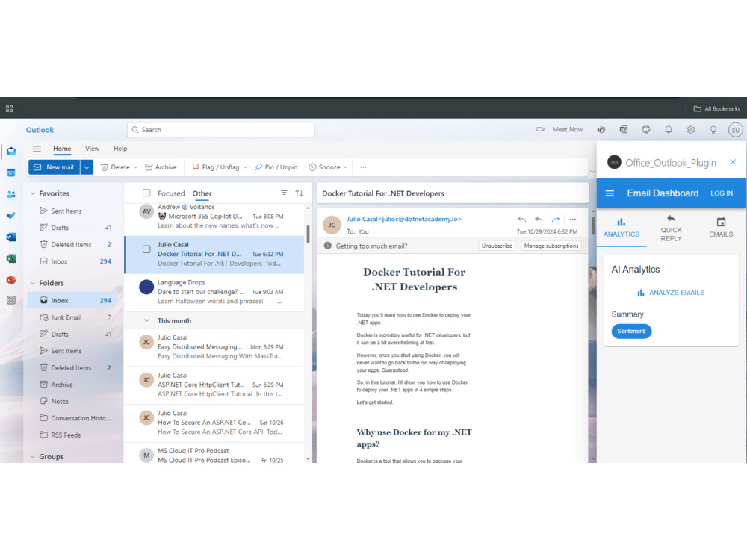Open the filter icon in message list

coord(284,193)
